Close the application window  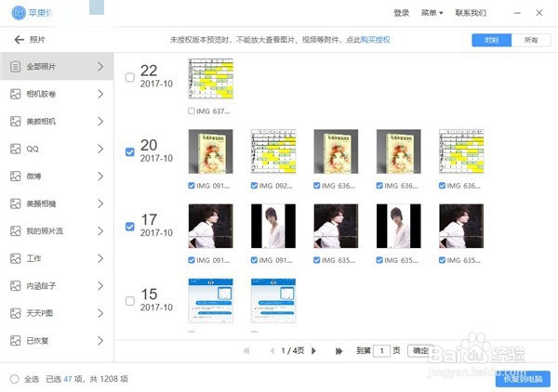point(539,13)
